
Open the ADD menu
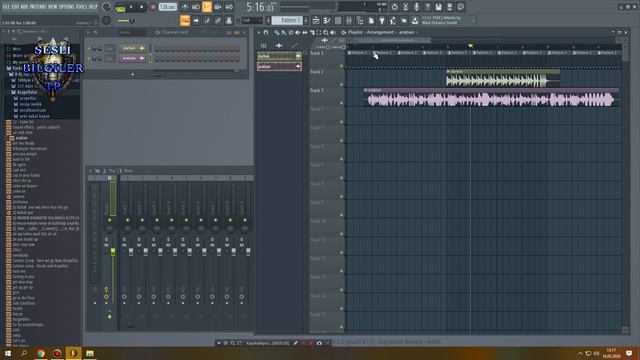click(24, 7)
